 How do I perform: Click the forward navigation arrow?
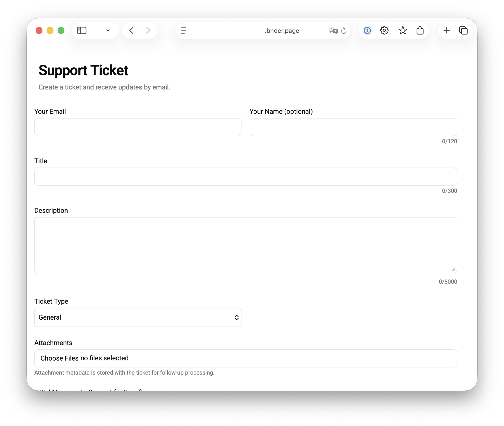point(148,30)
